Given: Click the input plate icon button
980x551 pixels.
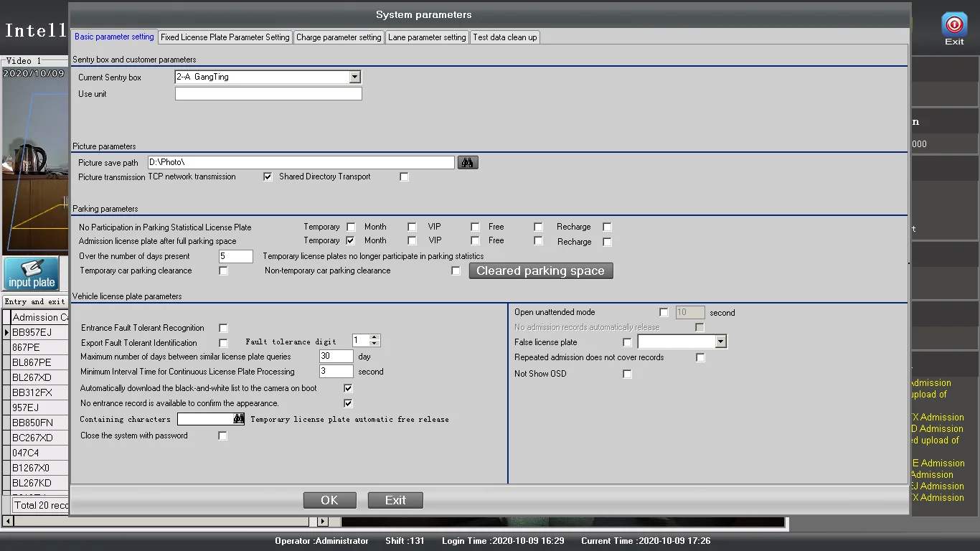Looking at the screenshot, I should [32, 274].
